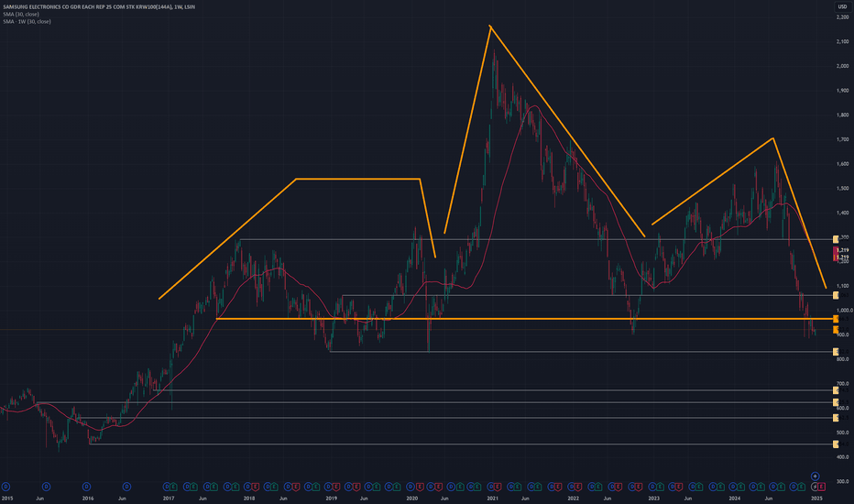Image resolution: width=854 pixels, height=504 pixels.
Task: Open the dividend marker above the 2016 label
Action: [87, 487]
